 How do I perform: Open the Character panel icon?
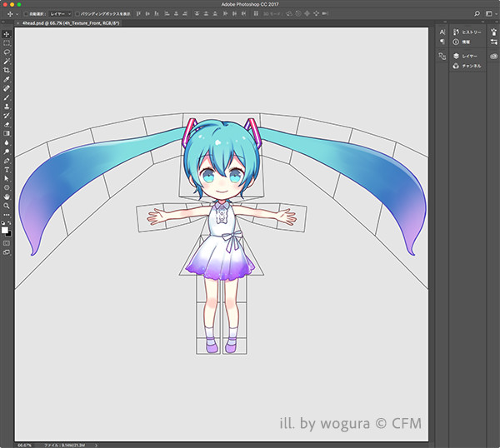pos(442,32)
